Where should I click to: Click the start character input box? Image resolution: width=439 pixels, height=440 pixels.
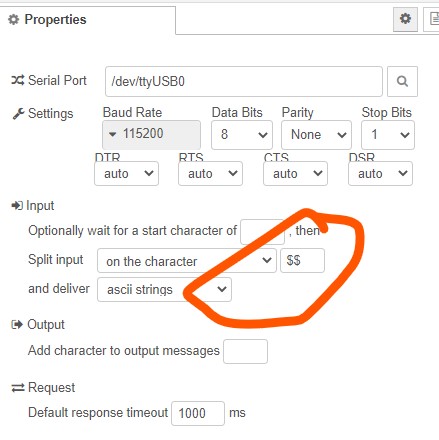[x=262, y=231]
